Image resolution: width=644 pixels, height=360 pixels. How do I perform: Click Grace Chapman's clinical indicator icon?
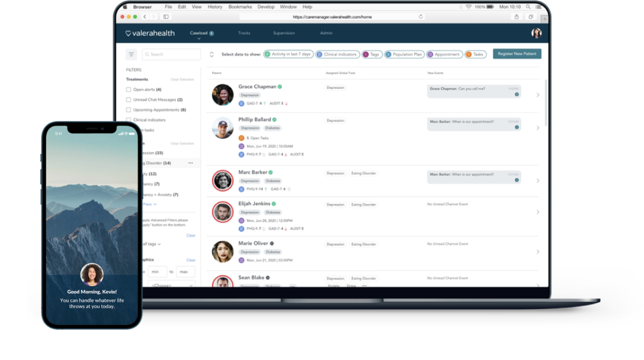pos(241,104)
